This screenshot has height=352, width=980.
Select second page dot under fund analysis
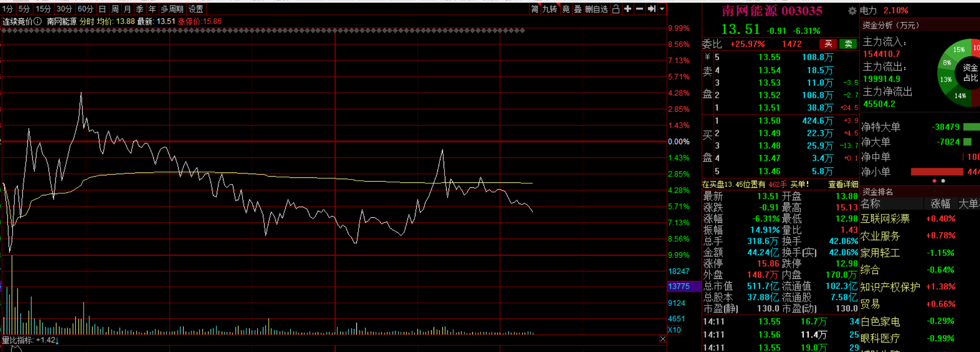point(943,181)
